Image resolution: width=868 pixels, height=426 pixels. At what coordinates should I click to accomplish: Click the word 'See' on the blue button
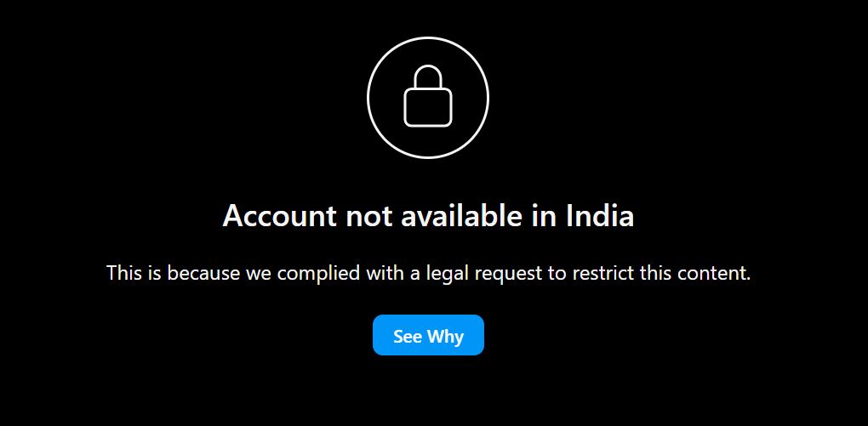point(408,336)
